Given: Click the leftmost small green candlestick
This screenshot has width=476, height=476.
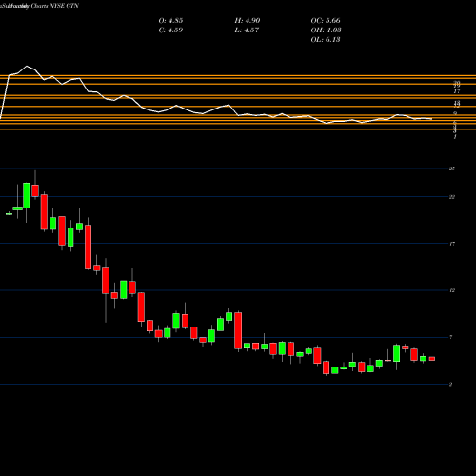Looking at the screenshot, I should click(x=9, y=214).
